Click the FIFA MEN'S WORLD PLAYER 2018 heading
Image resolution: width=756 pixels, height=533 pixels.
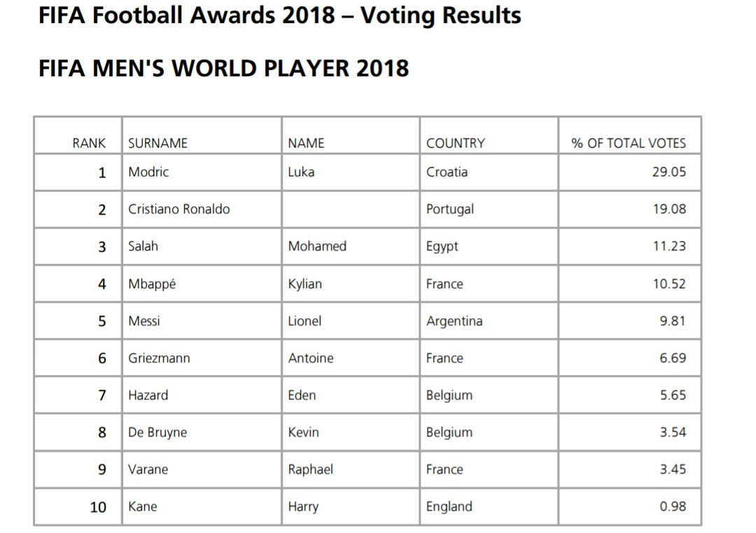[x=224, y=69]
